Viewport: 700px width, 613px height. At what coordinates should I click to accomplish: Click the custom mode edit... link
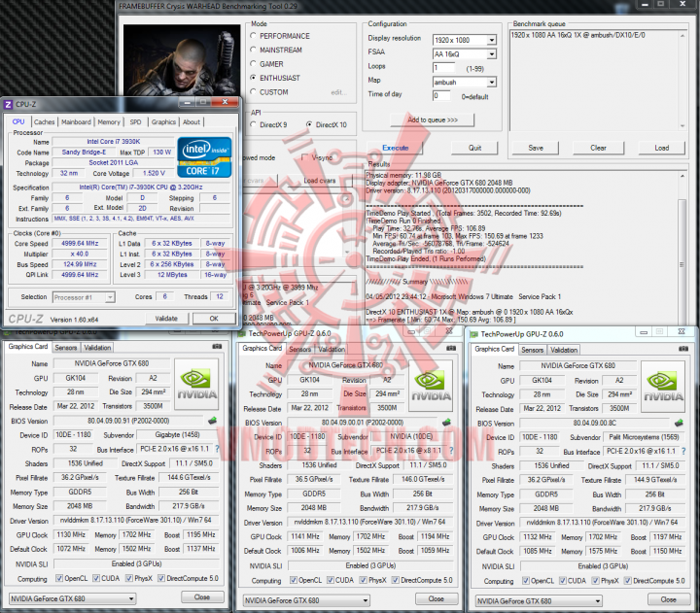click(x=338, y=92)
